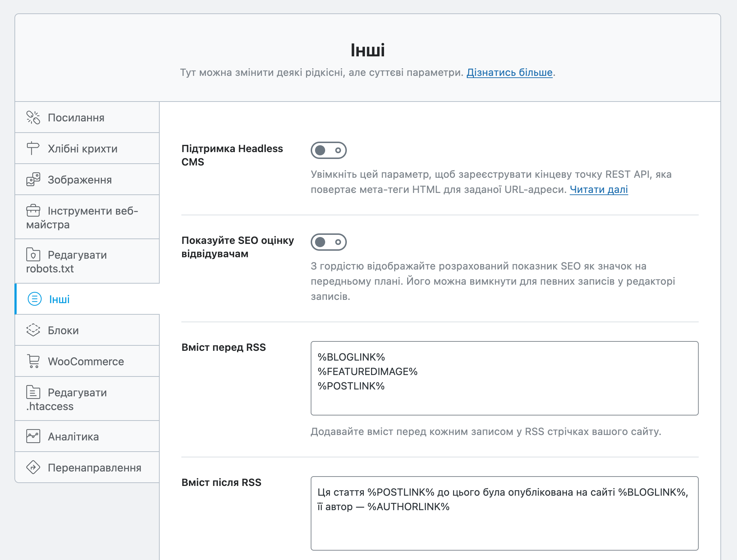Click the Показуйте SEO оцінку відвідувачам label

(238, 247)
